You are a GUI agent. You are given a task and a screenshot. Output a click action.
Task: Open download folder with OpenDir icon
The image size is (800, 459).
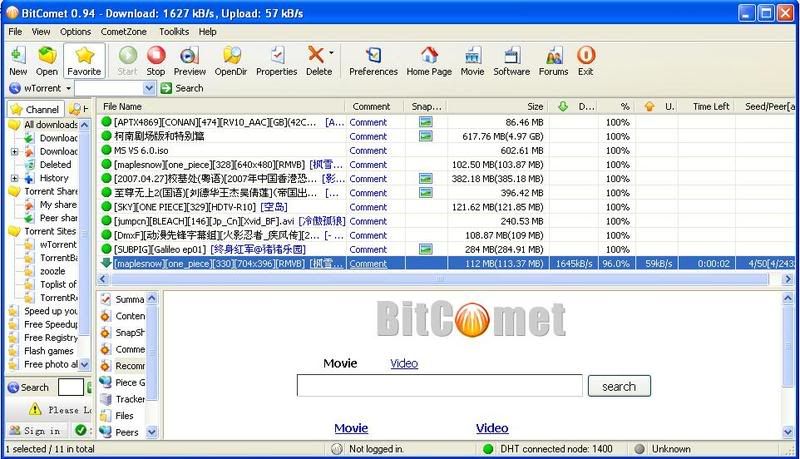231,55
